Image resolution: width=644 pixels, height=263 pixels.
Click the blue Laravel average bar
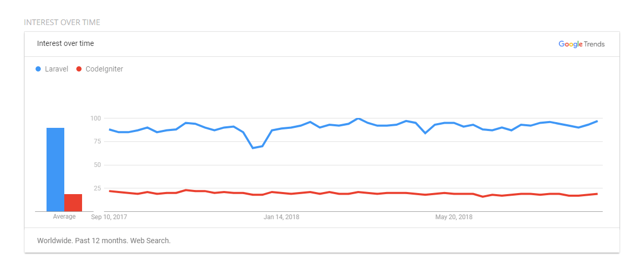tap(55, 170)
